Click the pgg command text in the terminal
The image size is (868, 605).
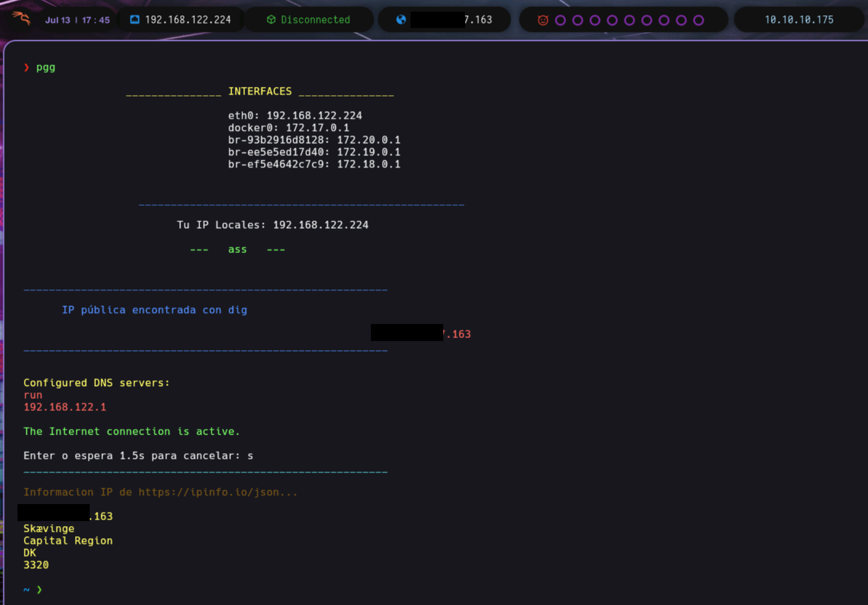click(x=46, y=68)
